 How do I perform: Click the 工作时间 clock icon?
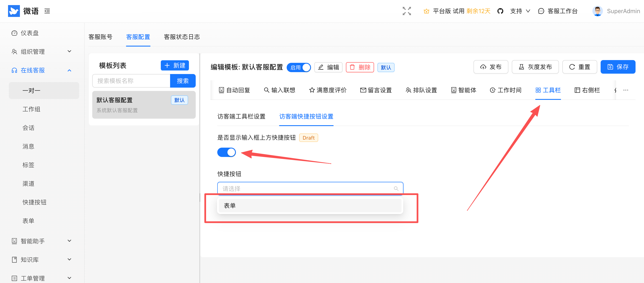[x=492, y=90]
